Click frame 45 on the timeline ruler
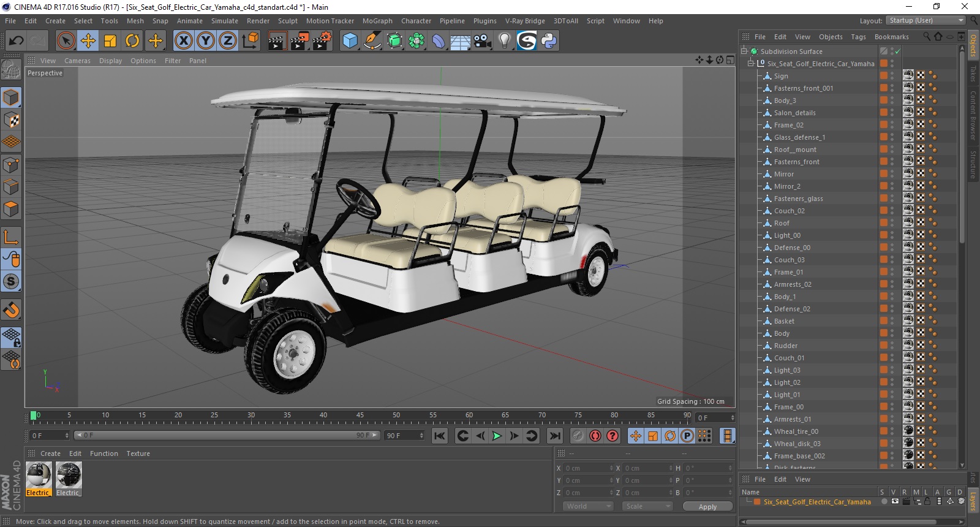 pyautogui.click(x=360, y=415)
